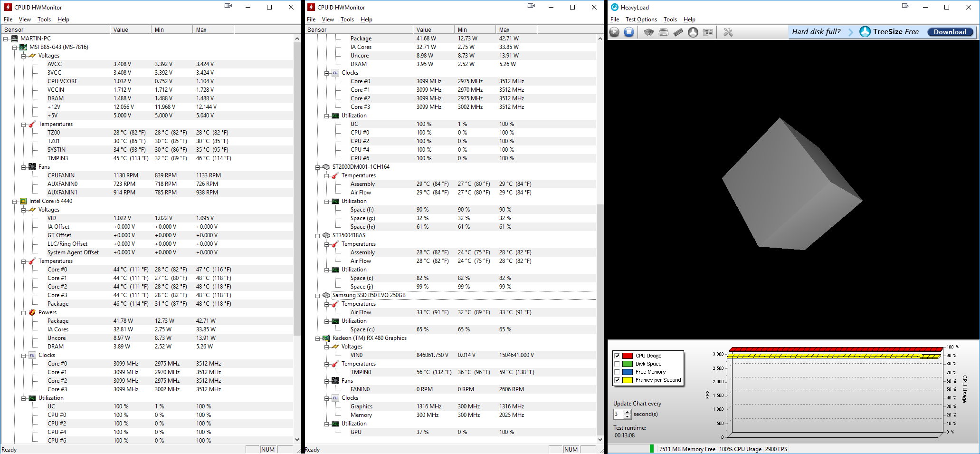Toggle the CPU stress chip icon
Image resolution: width=980 pixels, height=454 pixels.
tap(648, 32)
